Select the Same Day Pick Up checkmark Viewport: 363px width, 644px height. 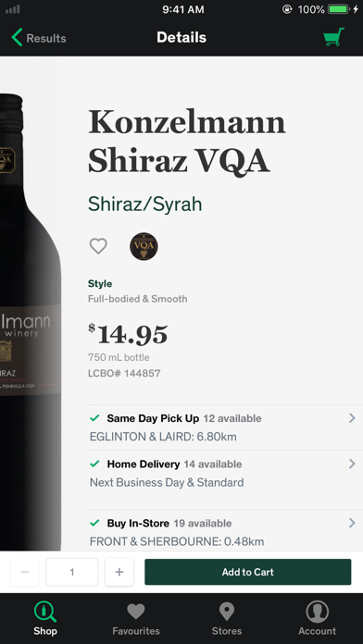pyautogui.click(x=95, y=418)
